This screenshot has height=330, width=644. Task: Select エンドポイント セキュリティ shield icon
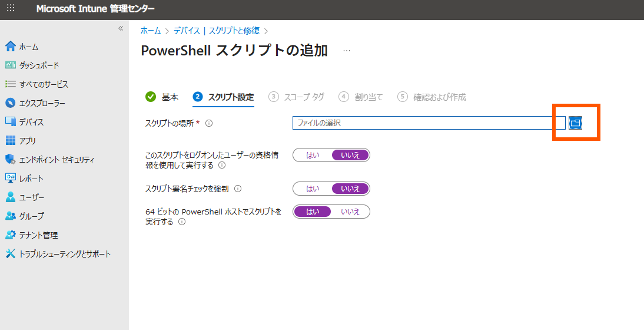(10, 160)
